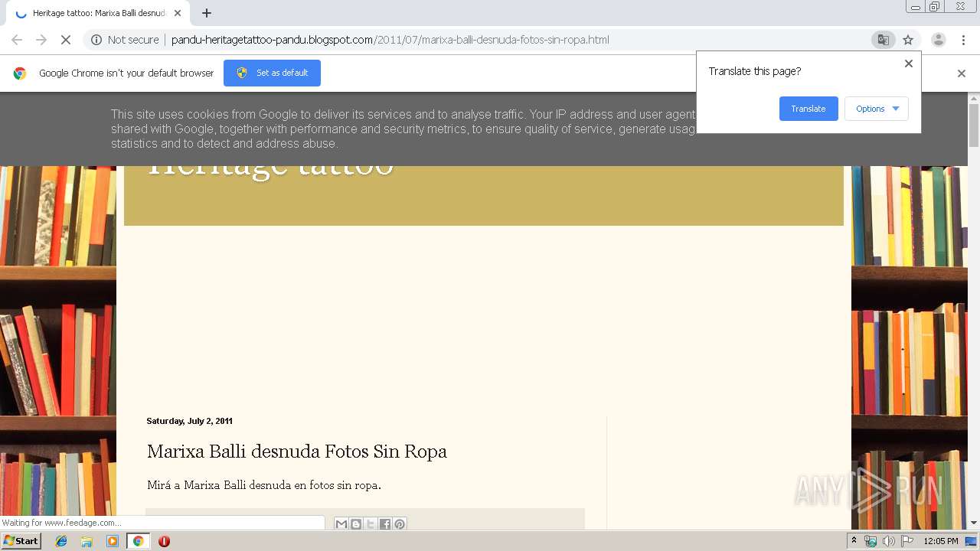The image size is (980, 551).
Task: Share post to Facebook icon
Action: (385, 524)
